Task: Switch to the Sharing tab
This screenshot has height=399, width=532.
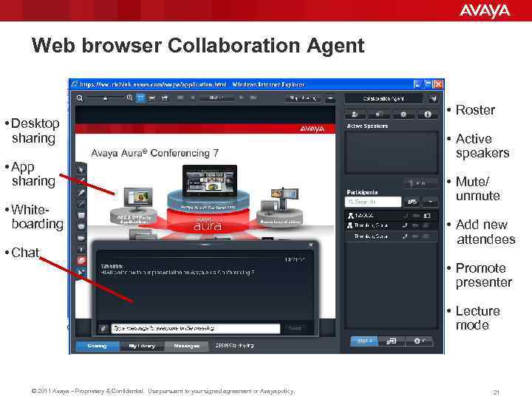Action: [x=97, y=346]
